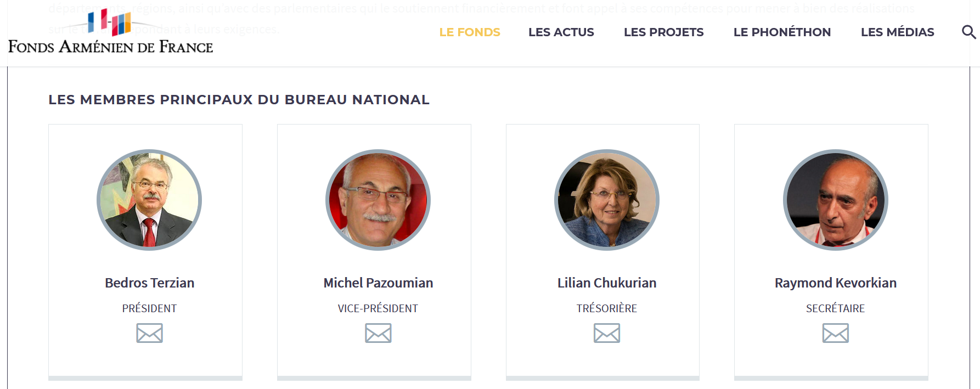Click Lilian Chukurian's email envelope icon
The width and height of the screenshot is (980, 389).
[606, 333]
